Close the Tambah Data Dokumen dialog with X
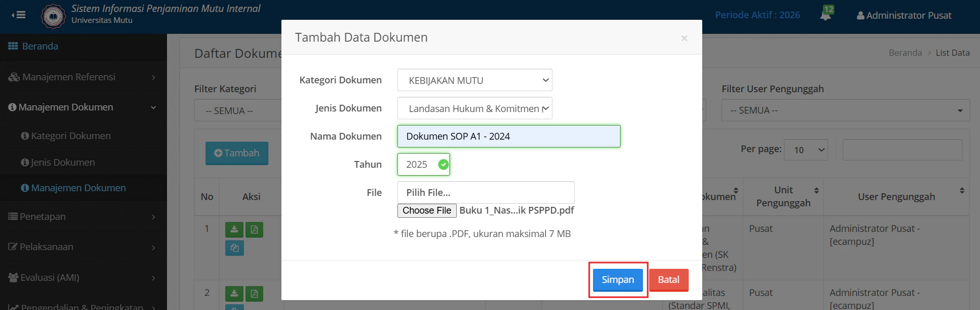The image size is (980, 310). click(x=685, y=38)
